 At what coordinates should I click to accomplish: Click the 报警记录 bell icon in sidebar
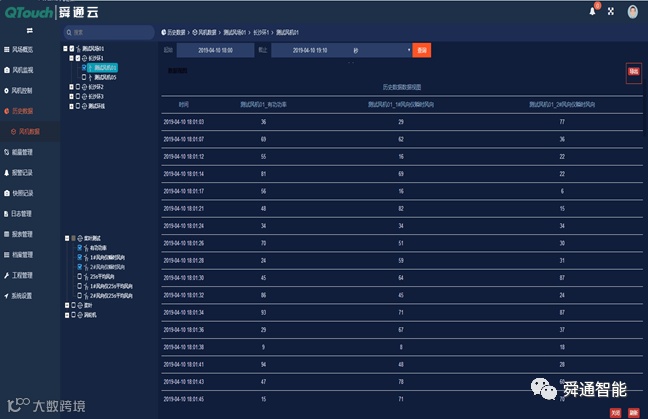7,173
